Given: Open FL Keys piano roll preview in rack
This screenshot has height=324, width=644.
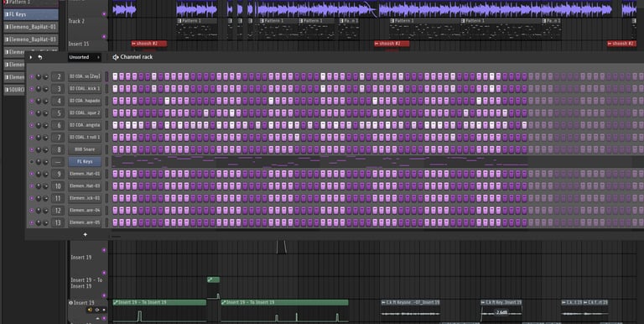Looking at the screenshot, I should [x=319, y=162].
